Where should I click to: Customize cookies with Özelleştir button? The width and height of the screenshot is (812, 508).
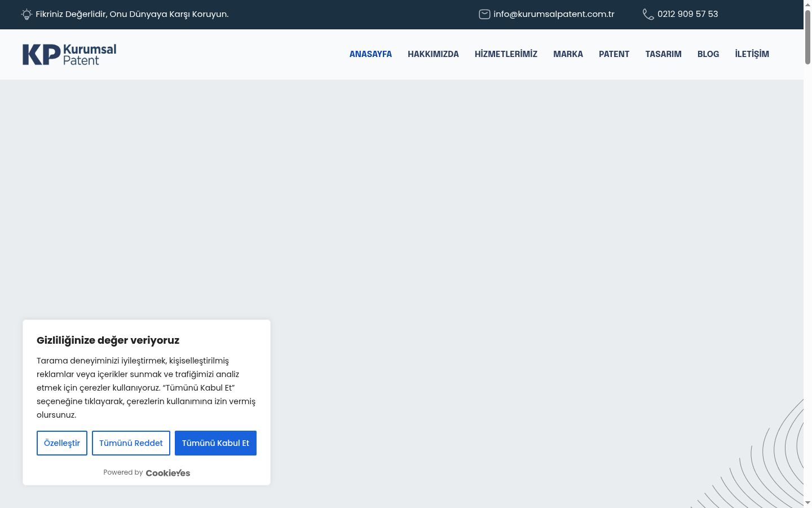point(62,443)
